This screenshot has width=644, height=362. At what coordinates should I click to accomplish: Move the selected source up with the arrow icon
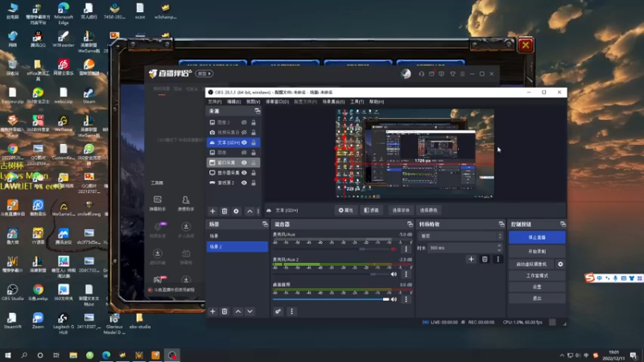pyautogui.click(x=250, y=211)
